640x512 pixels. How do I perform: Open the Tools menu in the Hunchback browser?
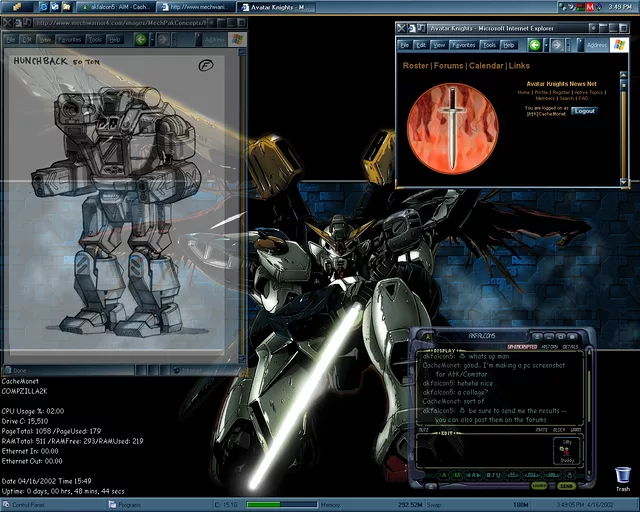[x=95, y=40]
